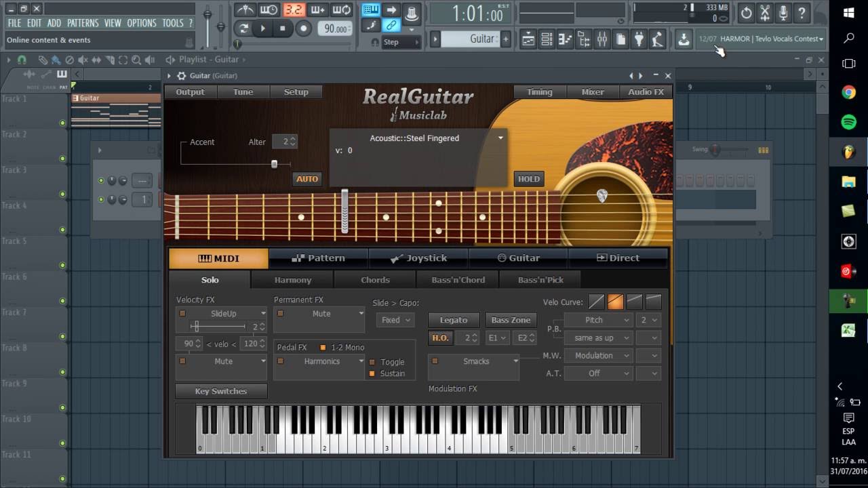Click the help question mark icon
This screenshot has height=488, width=868.
[802, 12]
